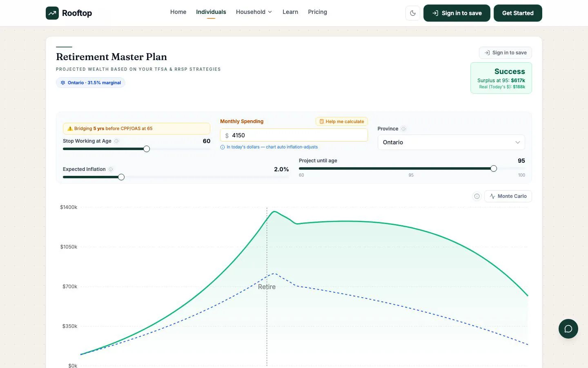Click the Success surplus summary card
Image resolution: width=588 pixels, height=368 pixels.
[x=501, y=78]
